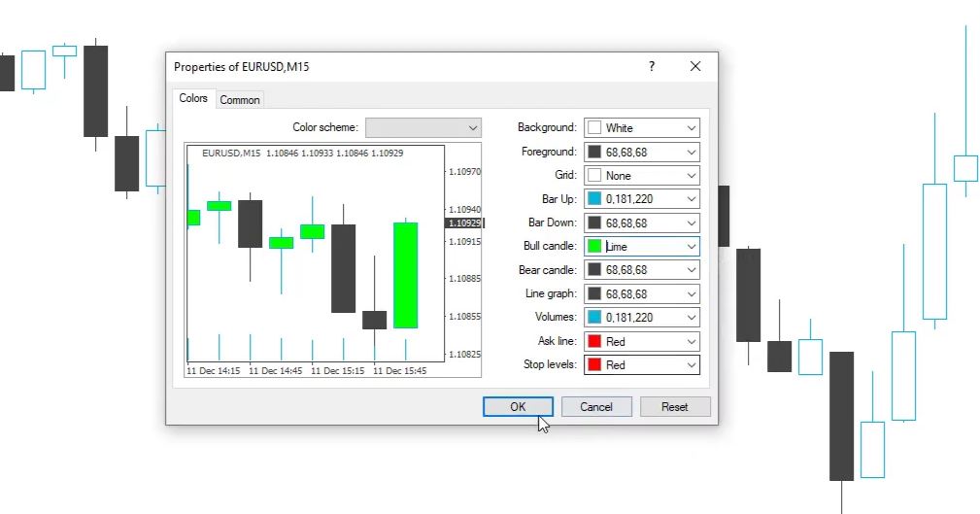Click the Cancel button
980x514 pixels.
[x=596, y=407]
